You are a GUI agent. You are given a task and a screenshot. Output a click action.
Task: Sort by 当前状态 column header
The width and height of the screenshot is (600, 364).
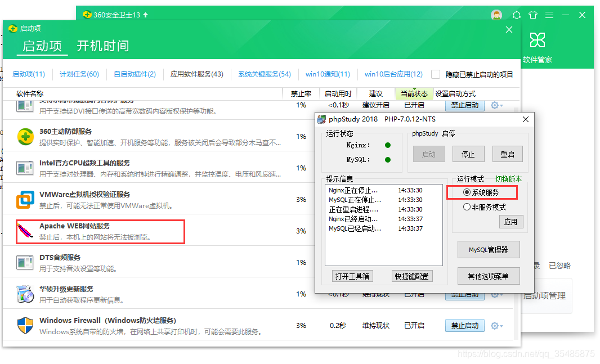(414, 94)
